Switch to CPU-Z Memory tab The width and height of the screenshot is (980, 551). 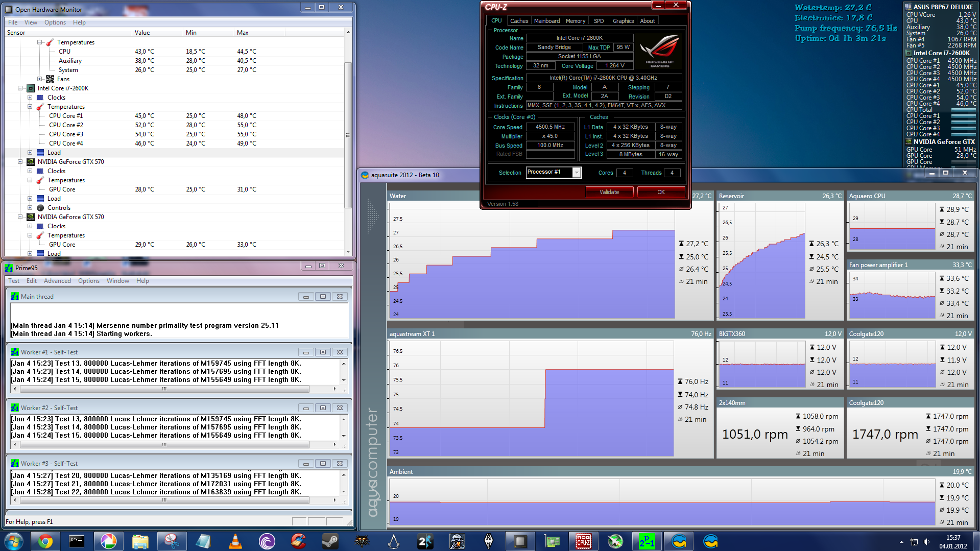(576, 21)
